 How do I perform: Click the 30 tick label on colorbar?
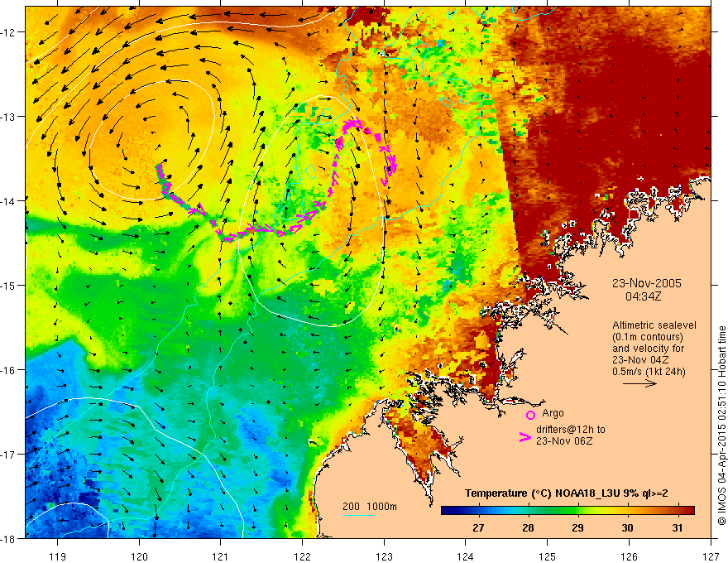click(627, 528)
